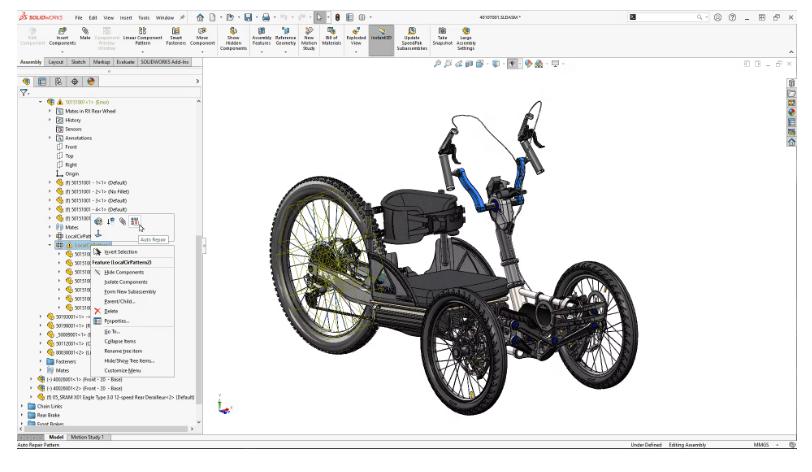Click Take Snapshot icon
812x472 pixels.
(441, 37)
